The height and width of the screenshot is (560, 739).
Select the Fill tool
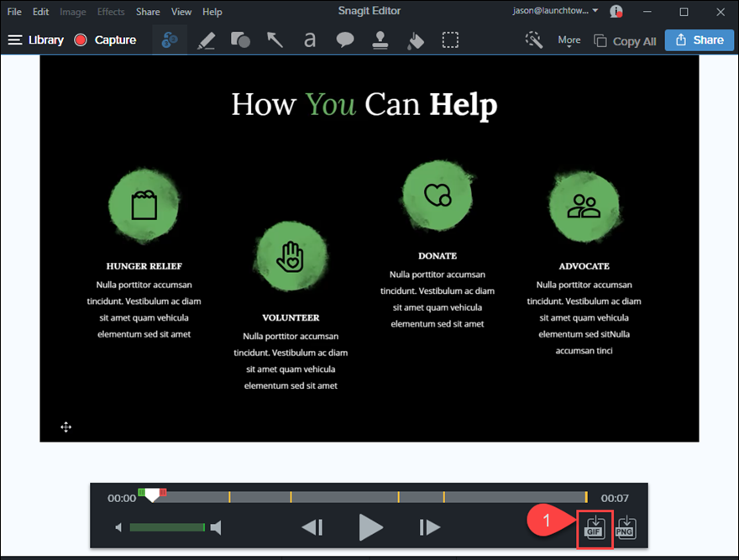pyautogui.click(x=416, y=39)
